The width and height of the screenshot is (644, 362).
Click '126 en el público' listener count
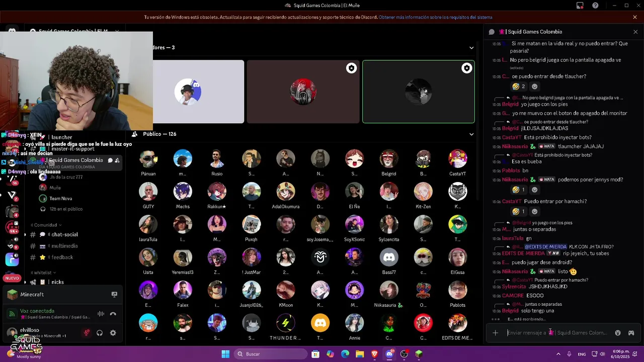[65, 209]
